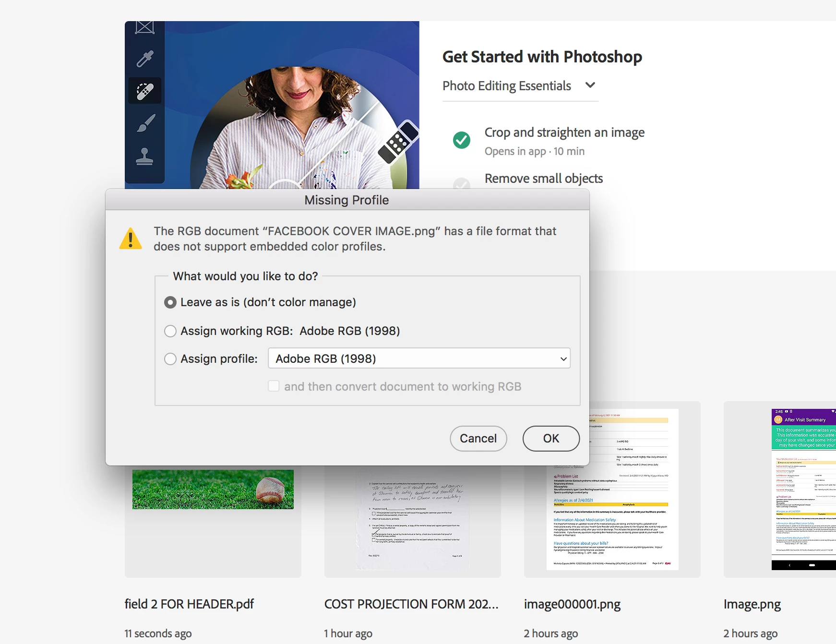Click the Get Started with Photoshop heading
Screen dimensions: 836x644
coord(542,57)
